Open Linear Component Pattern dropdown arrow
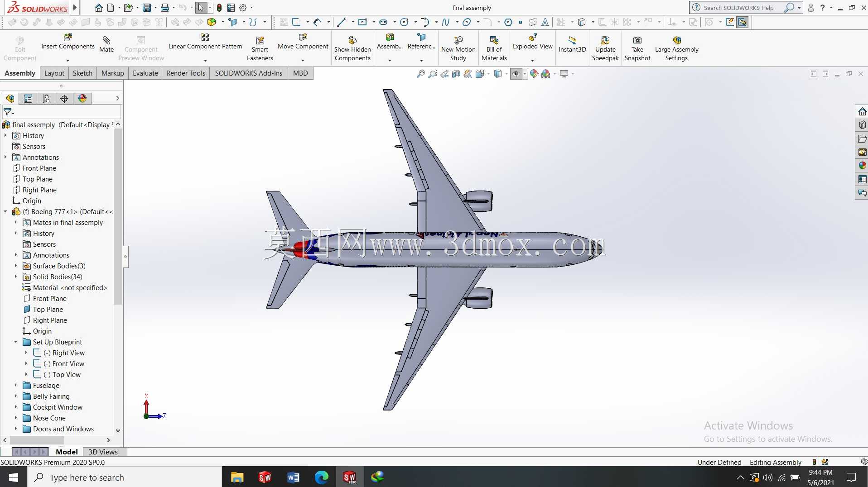868x487 pixels. tap(205, 60)
